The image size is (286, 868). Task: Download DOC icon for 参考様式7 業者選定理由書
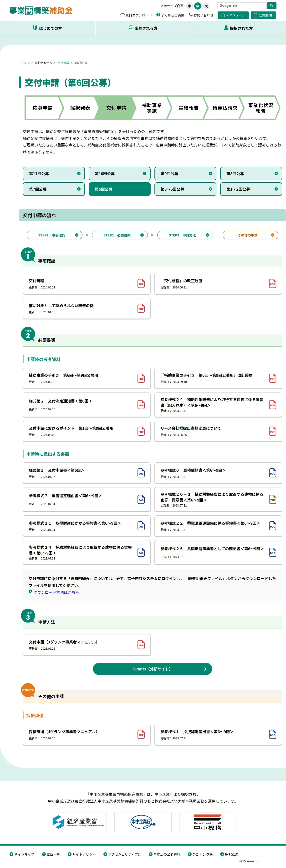click(x=141, y=499)
